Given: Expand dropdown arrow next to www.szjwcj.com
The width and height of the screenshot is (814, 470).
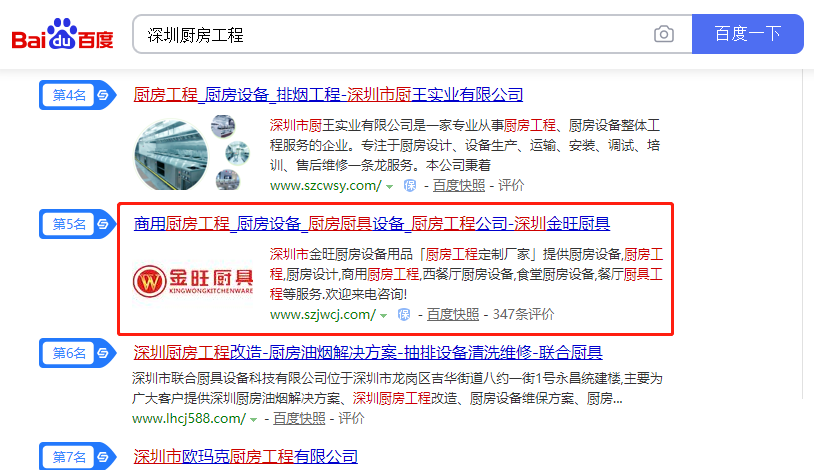Looking at the screenshot, I should click(x=383, y=316).
